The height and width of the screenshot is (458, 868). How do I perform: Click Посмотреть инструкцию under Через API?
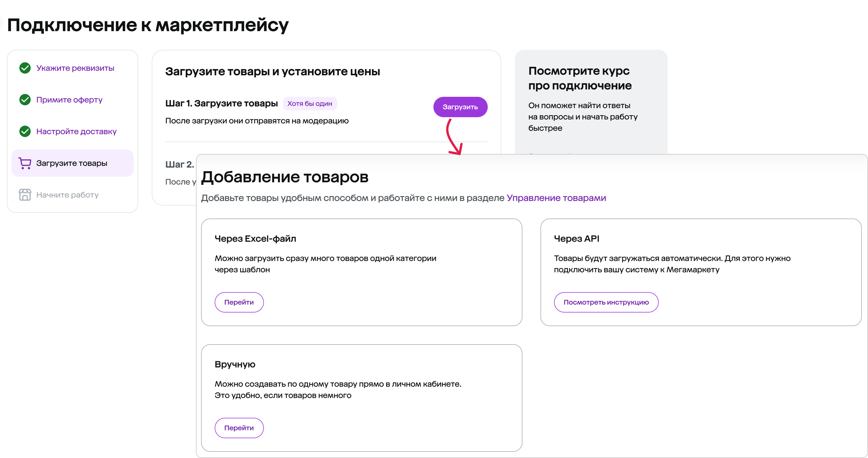(606, 302)
